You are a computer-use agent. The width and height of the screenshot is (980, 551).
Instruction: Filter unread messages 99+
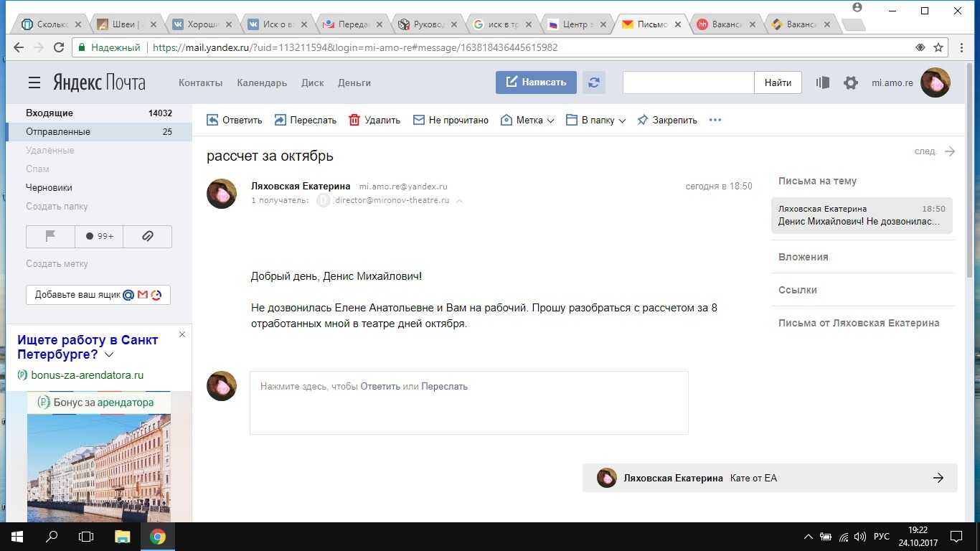coord(99,236)
